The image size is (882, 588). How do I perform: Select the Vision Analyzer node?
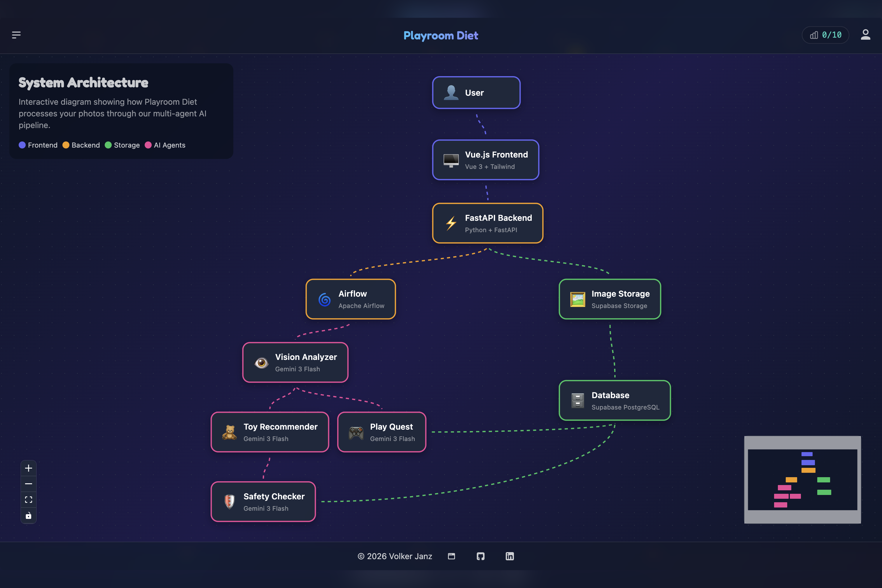(x=295, y=362)
